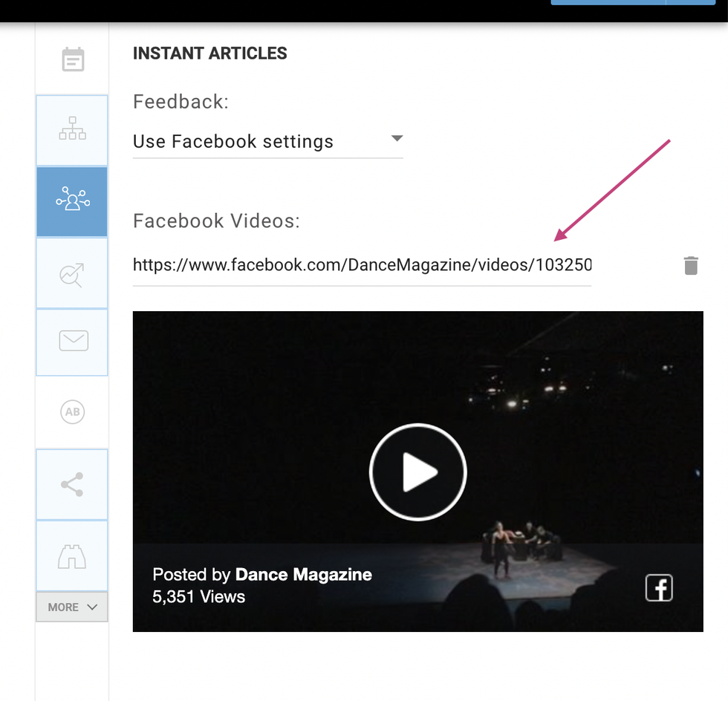Click the INSTANT ARTICLES section heading
This screenshot has width=728, height=701.
[209, 53]
